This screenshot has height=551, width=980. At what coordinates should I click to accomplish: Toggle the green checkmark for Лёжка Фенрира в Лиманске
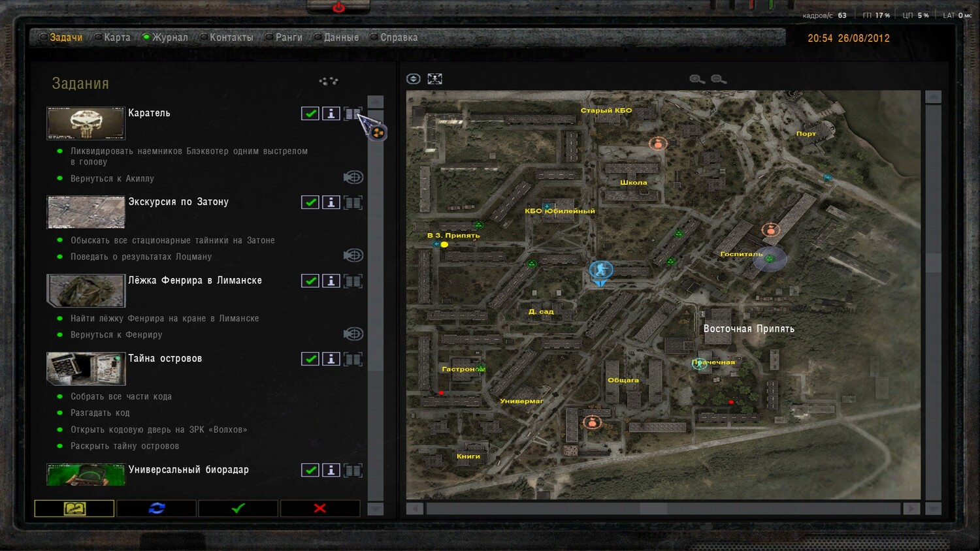tap(310, 281)
